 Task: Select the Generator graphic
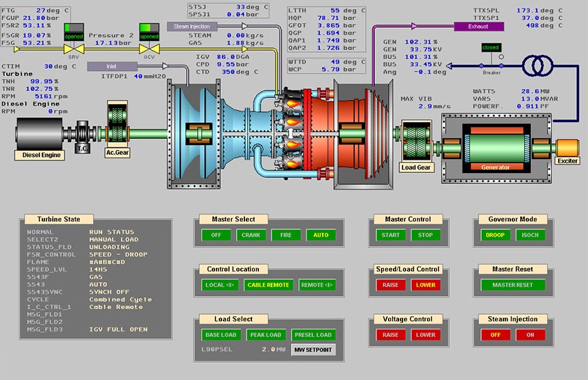(x=496, y=149)
